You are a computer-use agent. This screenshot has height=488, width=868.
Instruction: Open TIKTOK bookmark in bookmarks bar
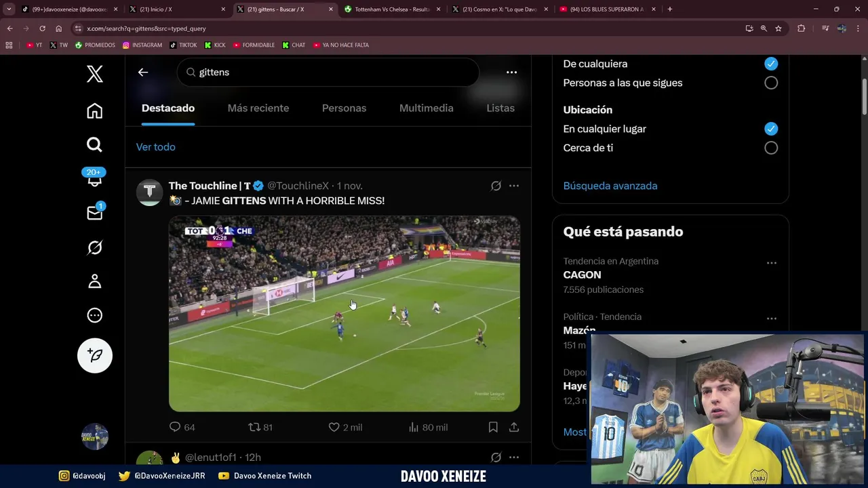[183, 45]
